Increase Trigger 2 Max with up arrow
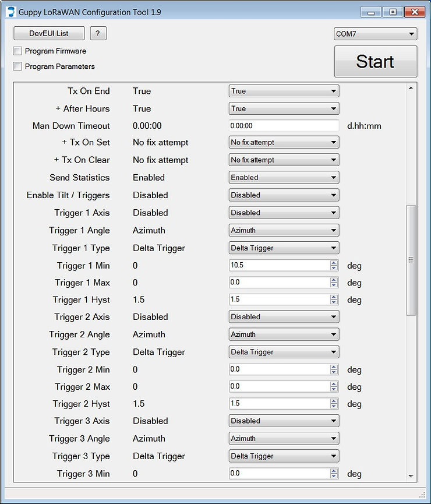 click(x=334, y=384)
